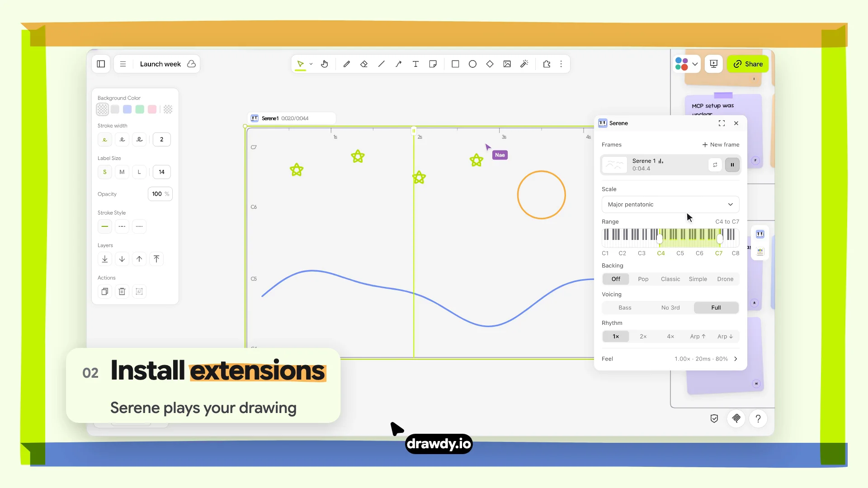Viewport: 868px width, 488px height.
Task: Open the help question mark button
Action: point(758,419)
